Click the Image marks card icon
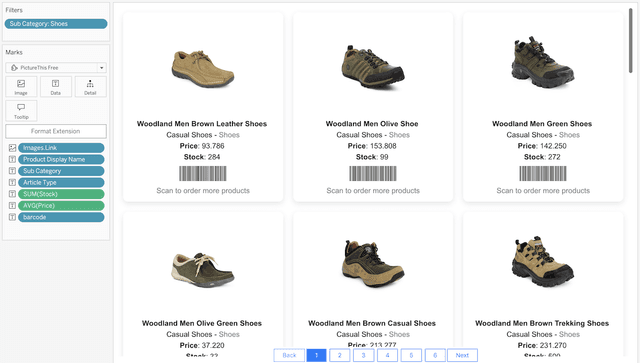The image size is (640, 363). [21, 87]
